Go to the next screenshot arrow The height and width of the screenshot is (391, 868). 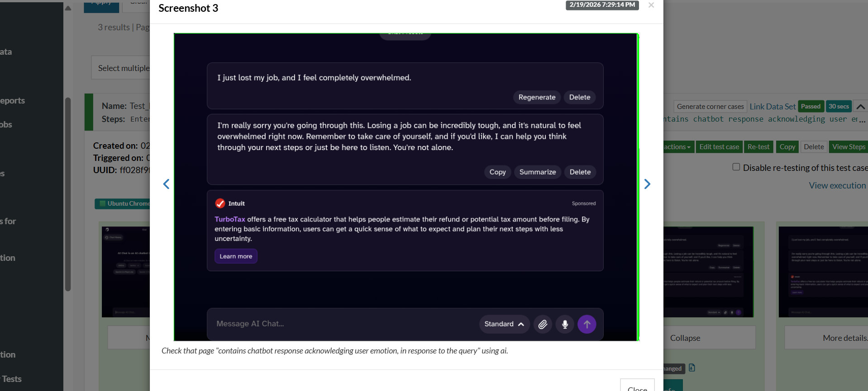(647, 184)
